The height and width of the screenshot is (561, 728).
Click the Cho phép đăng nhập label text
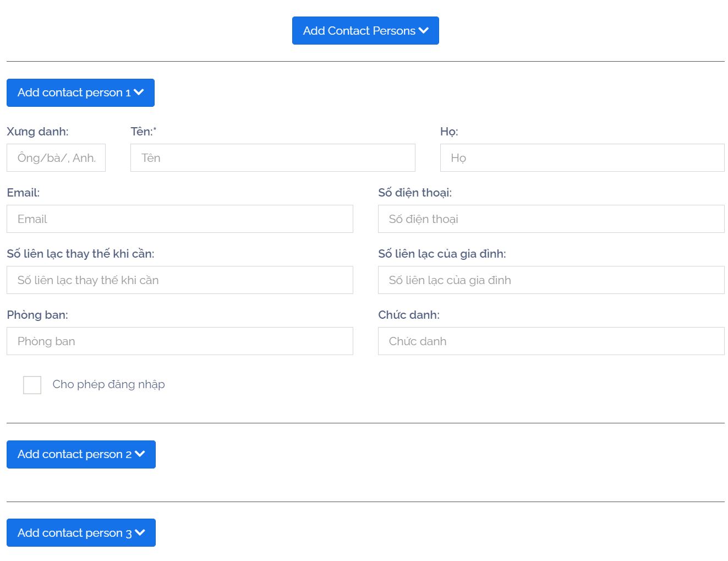tap(108, 384)
